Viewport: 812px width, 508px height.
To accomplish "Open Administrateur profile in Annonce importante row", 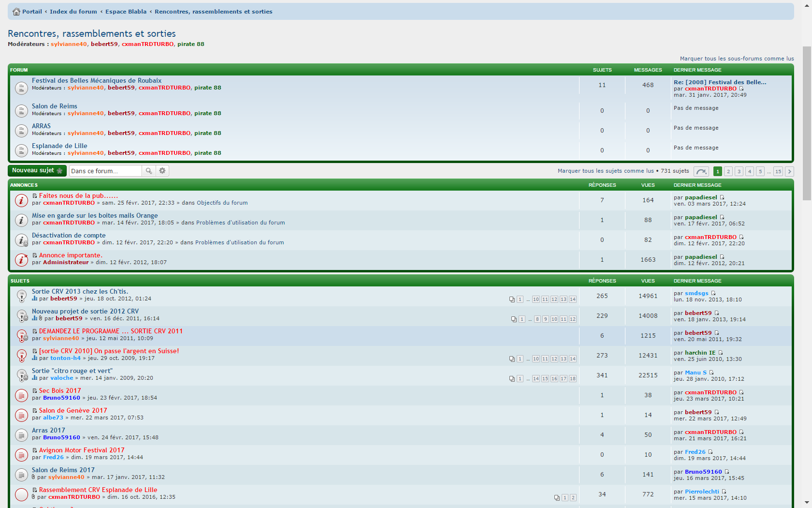I will pyautogui.click(x=66, y=263).
